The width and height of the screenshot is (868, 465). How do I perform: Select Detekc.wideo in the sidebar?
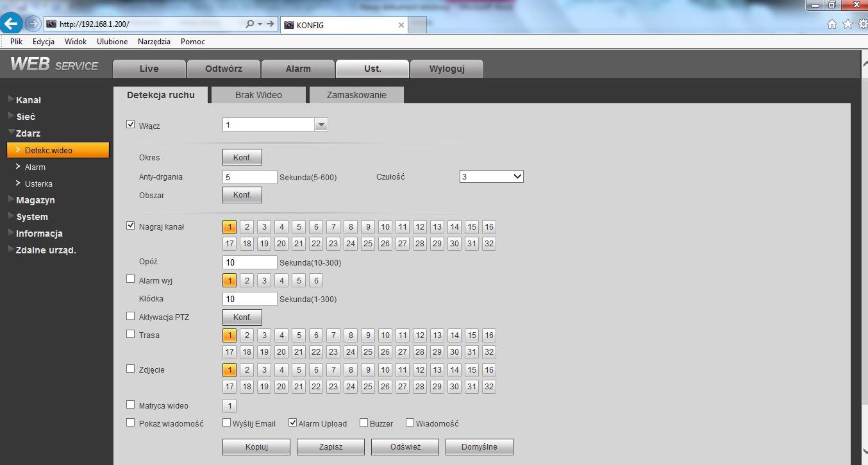(58, 150)
